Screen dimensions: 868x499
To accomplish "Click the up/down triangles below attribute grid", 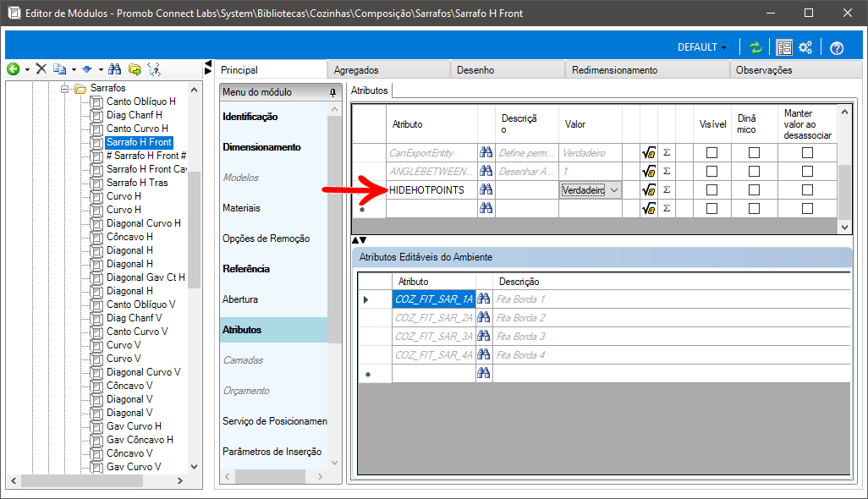I will click(x=360, y=240).
